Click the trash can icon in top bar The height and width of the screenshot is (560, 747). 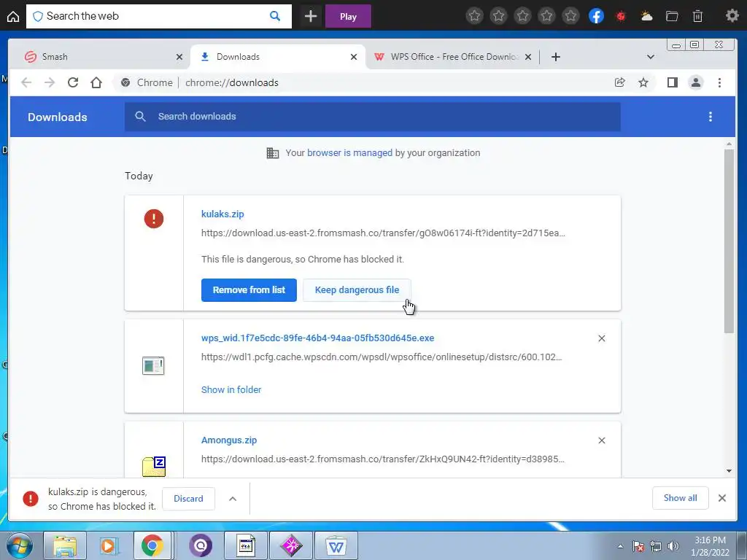pyautogui.click(x=697, y=16)
